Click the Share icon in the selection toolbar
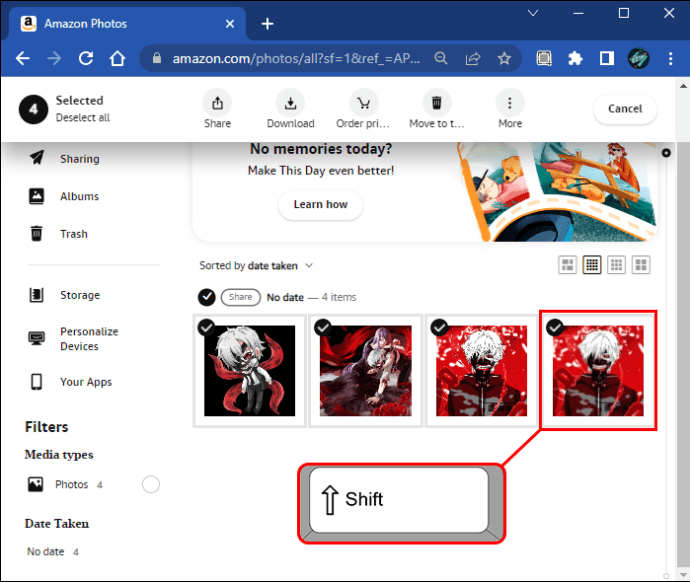 point(217,103)
